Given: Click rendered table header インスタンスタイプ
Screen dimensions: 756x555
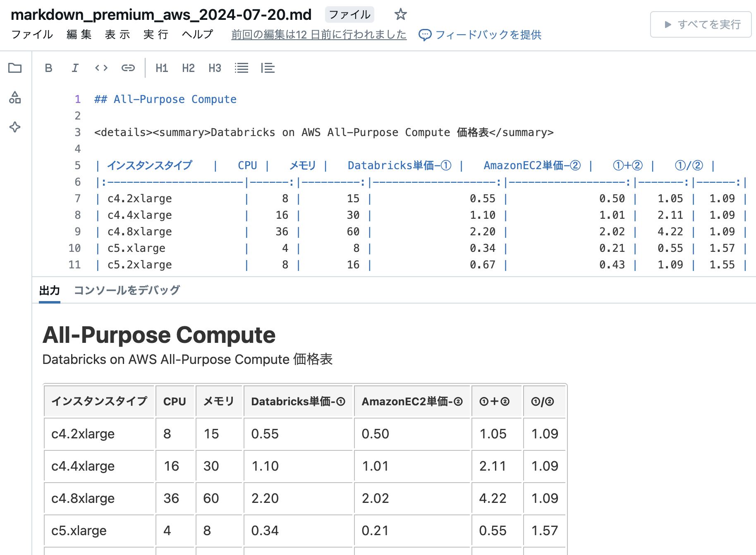Looking at the screenshot, I should (99, 401).
